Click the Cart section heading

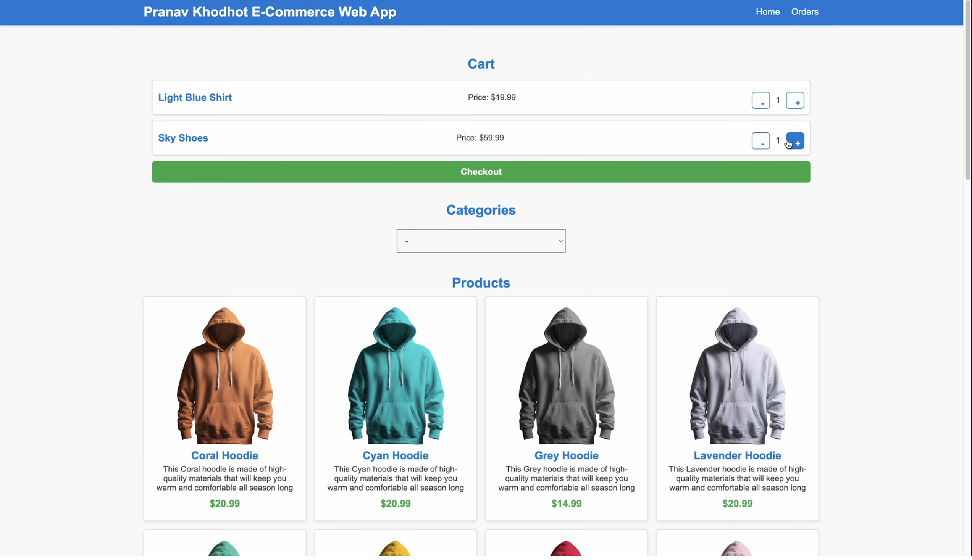click(481, 64)
